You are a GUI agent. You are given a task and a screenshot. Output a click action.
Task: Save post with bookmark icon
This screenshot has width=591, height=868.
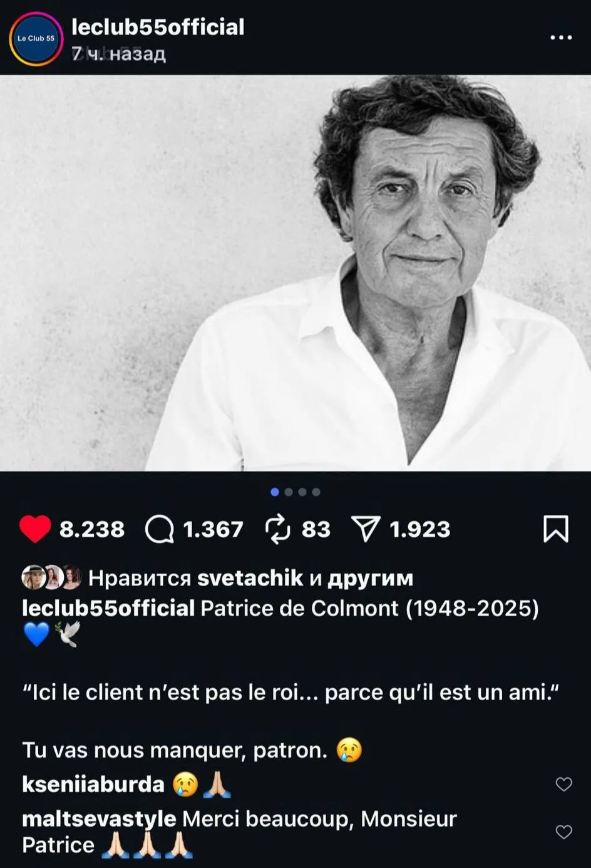[556, 529]
